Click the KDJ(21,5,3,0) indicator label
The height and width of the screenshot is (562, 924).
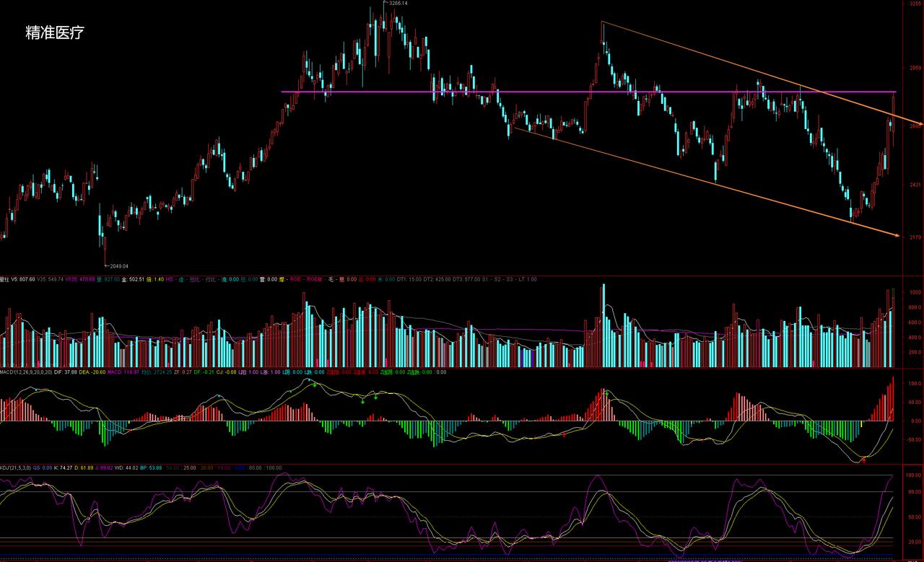coord(15,467)
